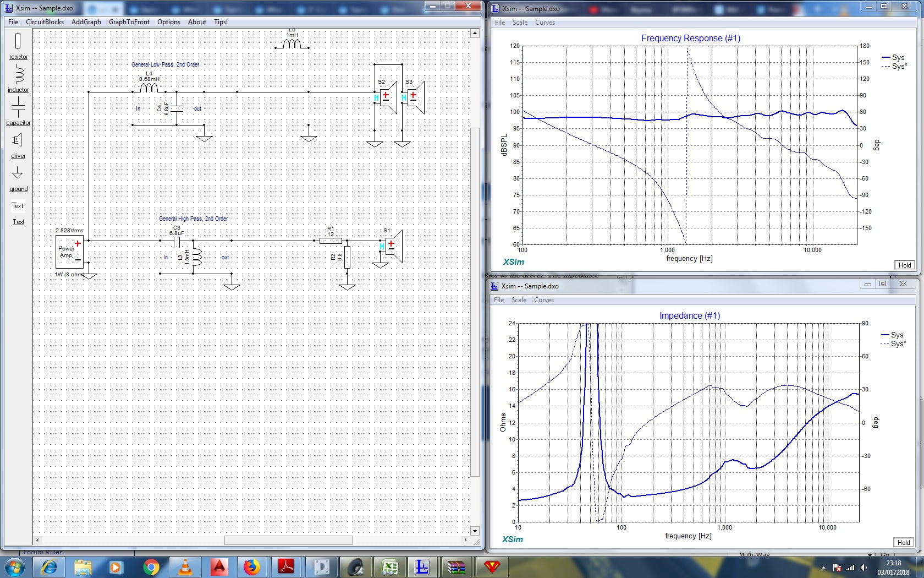Click the 2.828Vrms voltage label

click(69, 230)
